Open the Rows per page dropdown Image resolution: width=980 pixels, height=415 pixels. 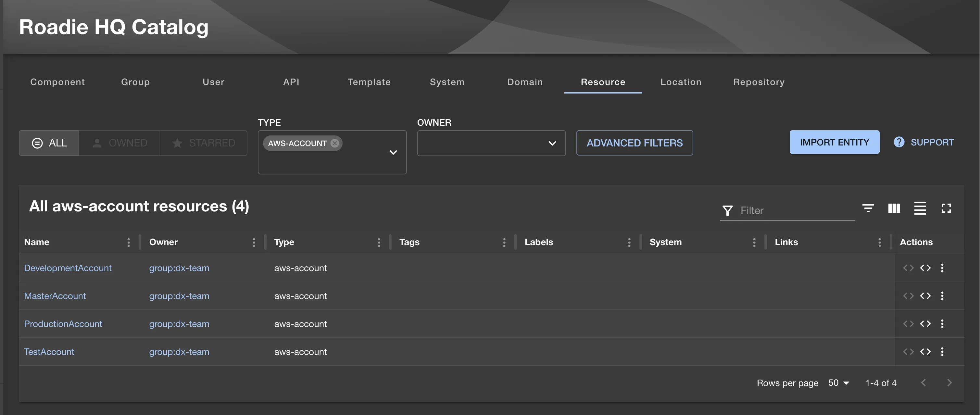point(838,383)
